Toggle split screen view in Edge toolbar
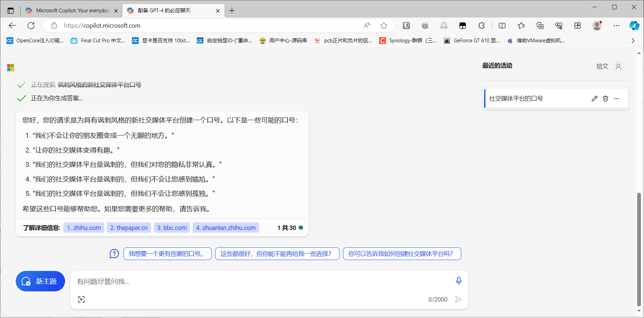This screenshot has height=318, width=644. click(502, 26)
